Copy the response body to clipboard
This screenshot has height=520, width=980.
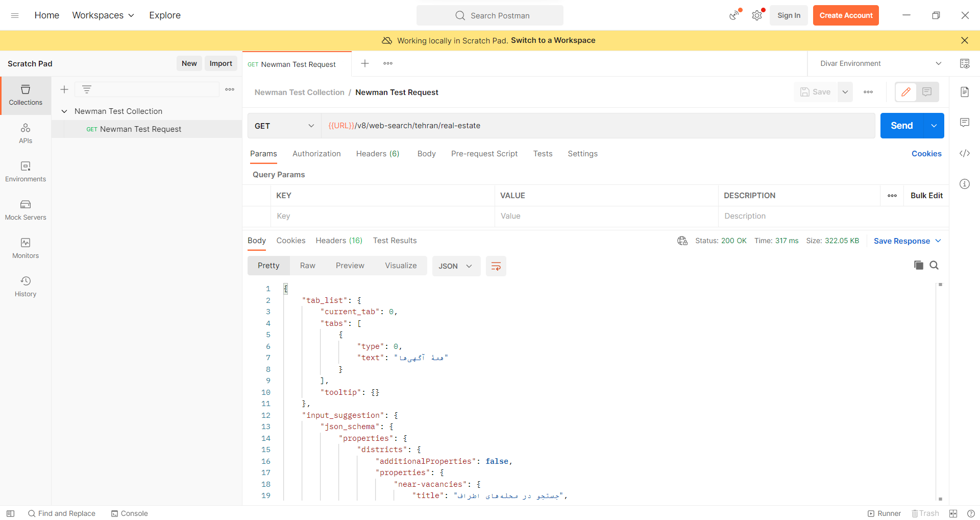pos(918,265)
